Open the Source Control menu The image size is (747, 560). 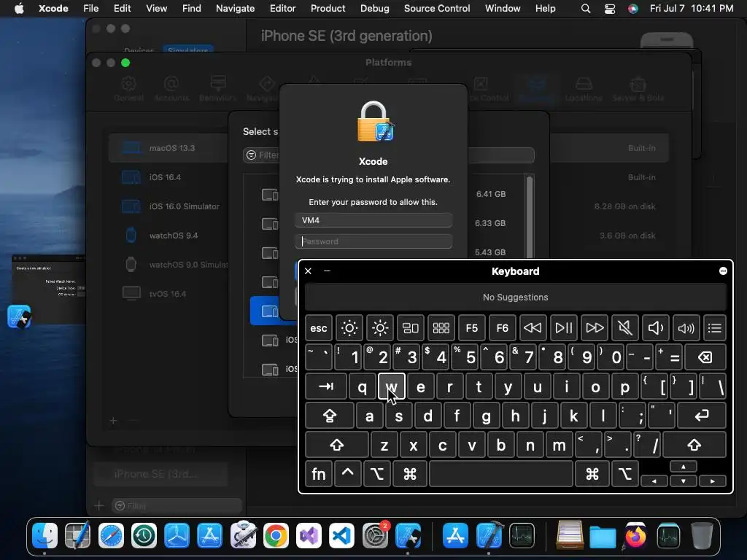[437, 8]
